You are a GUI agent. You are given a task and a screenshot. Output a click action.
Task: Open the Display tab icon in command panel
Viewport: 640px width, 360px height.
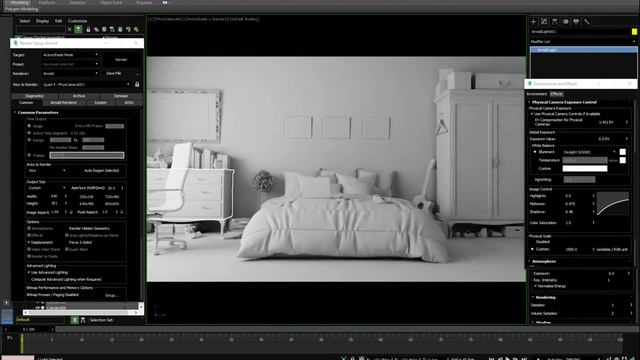[576, 22]
